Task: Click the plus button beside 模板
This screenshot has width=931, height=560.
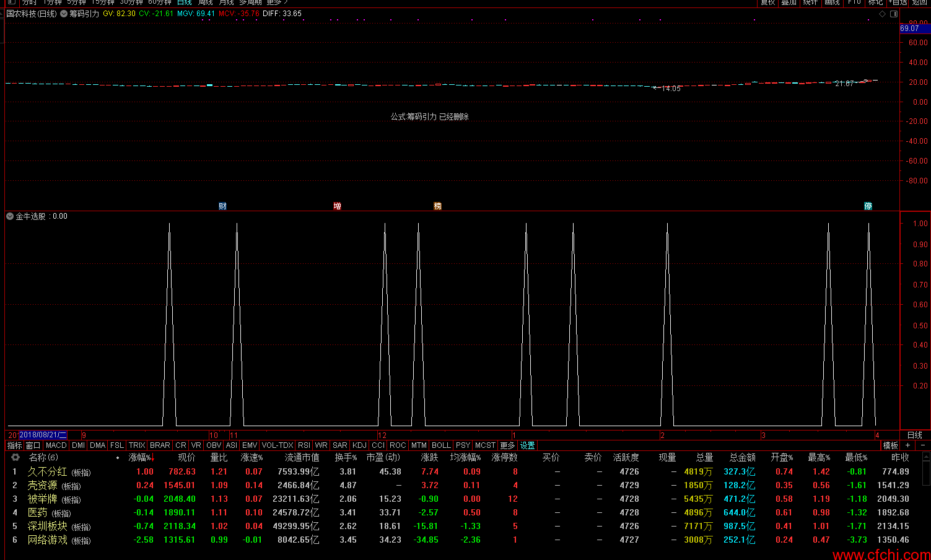Action: (908, 445)
